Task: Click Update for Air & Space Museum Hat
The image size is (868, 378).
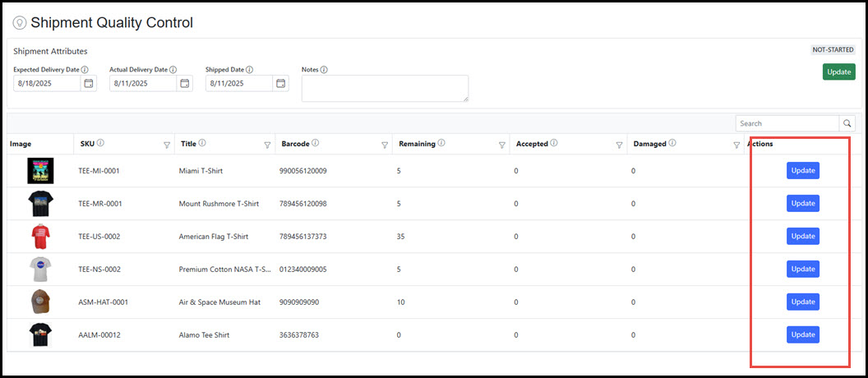Action: click(x=802, y=302)
